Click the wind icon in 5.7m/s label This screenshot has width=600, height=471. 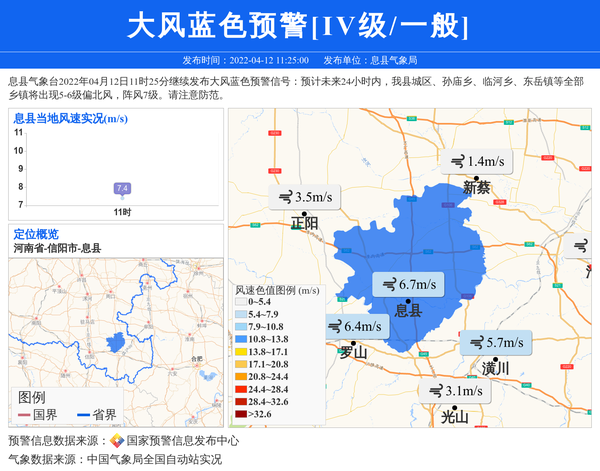[477, 343]
